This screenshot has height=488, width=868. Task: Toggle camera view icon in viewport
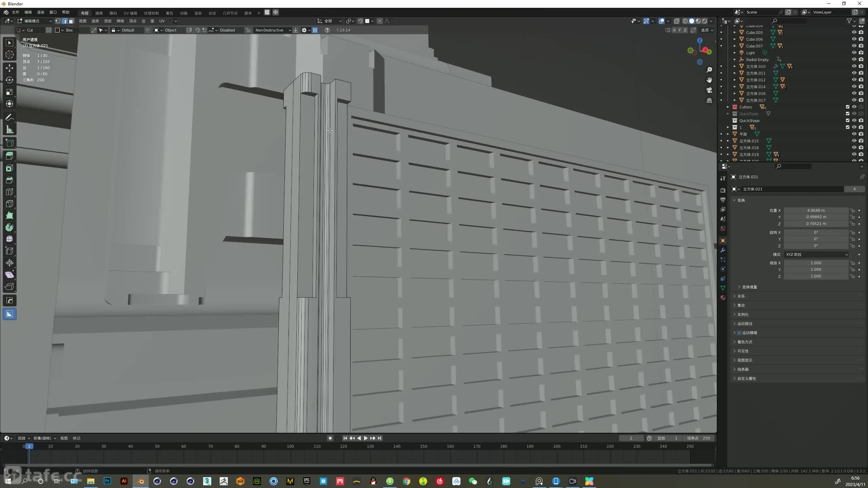pos(709,90)
